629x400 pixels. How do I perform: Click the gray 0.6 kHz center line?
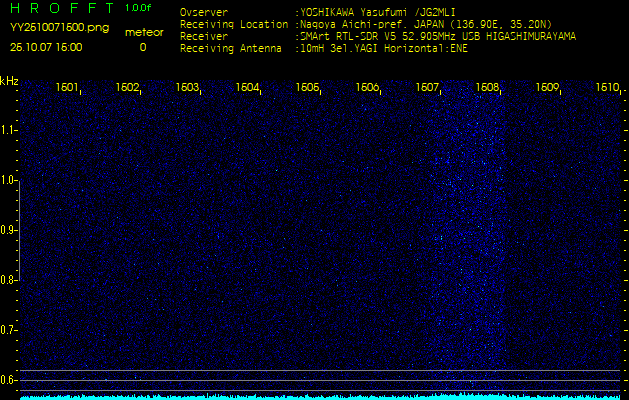[x=321, y=380]
